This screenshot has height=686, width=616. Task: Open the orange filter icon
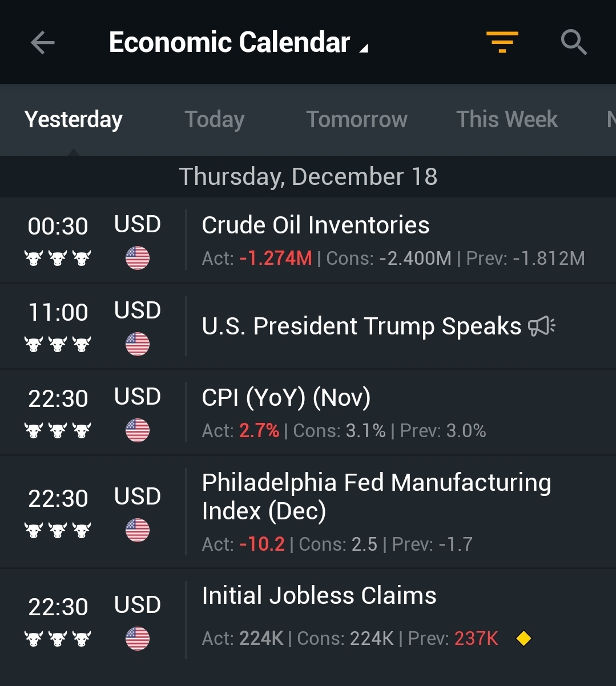[502, 42]
